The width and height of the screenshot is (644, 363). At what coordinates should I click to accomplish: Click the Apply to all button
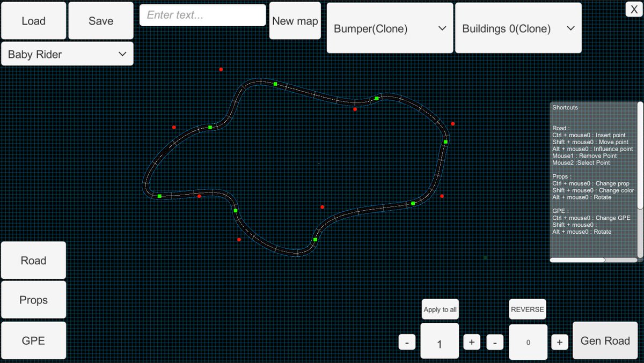point(440,309)
